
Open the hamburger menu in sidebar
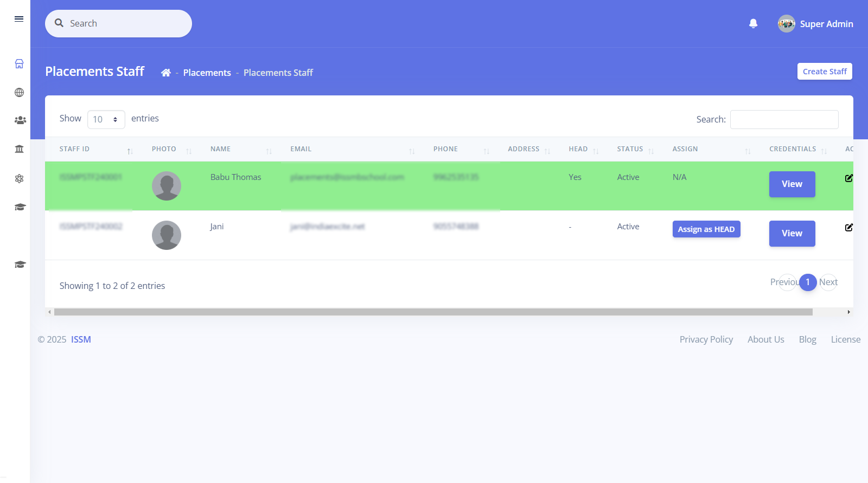coord(19,19)
